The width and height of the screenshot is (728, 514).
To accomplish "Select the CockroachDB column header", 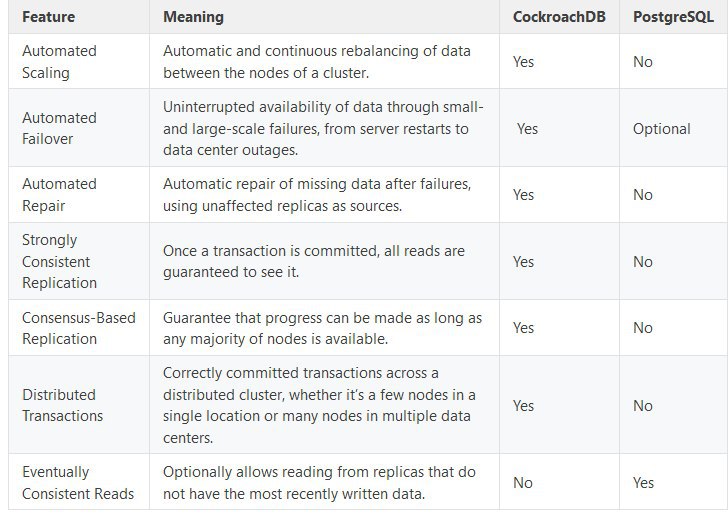I will [559, 17].
